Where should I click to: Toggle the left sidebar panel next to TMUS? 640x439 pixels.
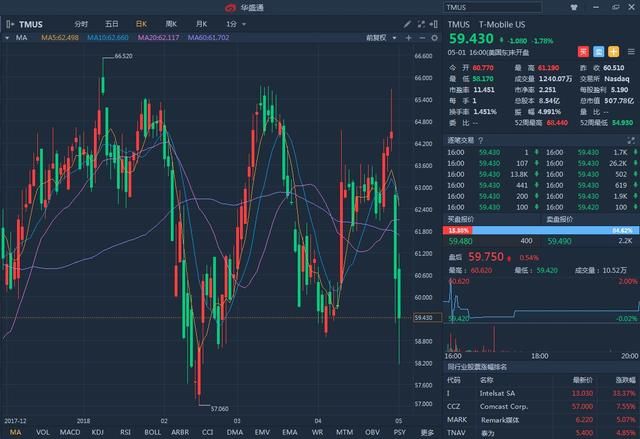[9, 23]
